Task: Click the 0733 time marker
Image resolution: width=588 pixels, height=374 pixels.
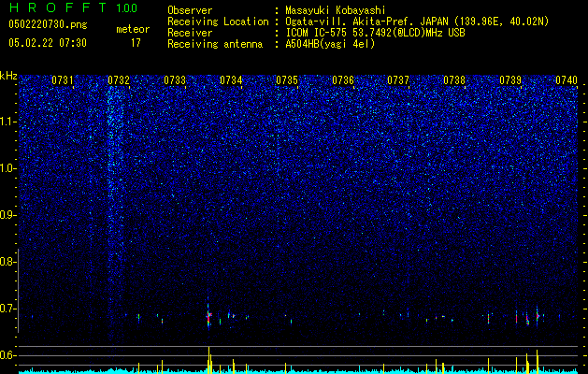Action: pyautogui.click(x=175, y=80)
